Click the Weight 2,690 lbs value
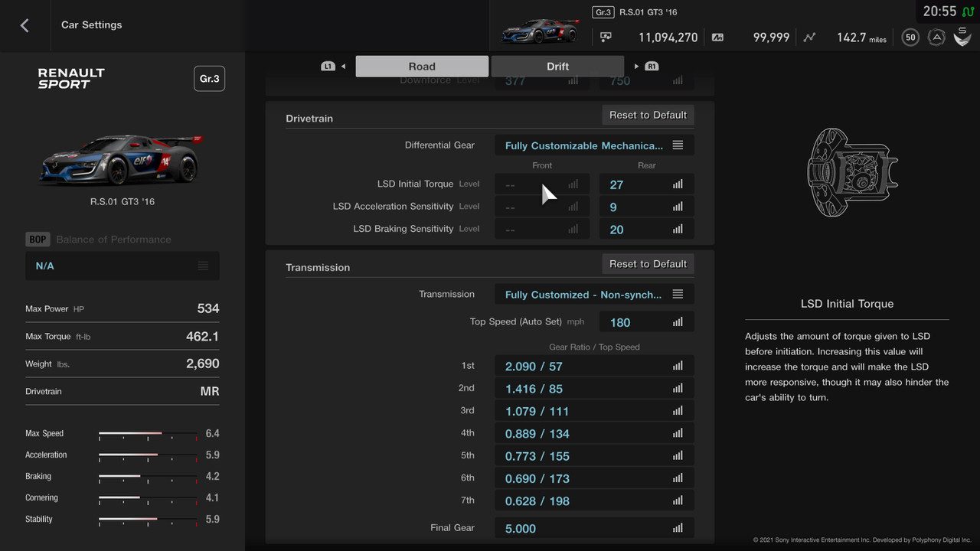 (202, 364)
